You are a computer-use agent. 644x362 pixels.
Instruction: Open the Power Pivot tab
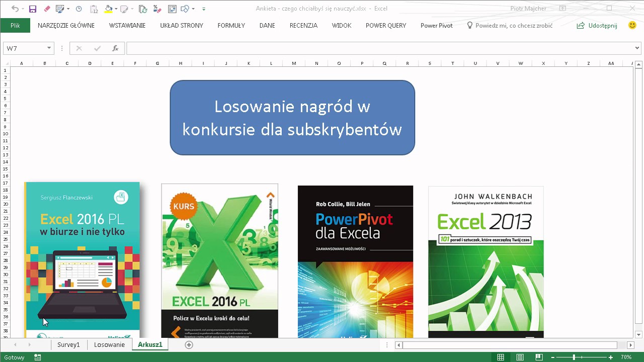tap(437, 25)
